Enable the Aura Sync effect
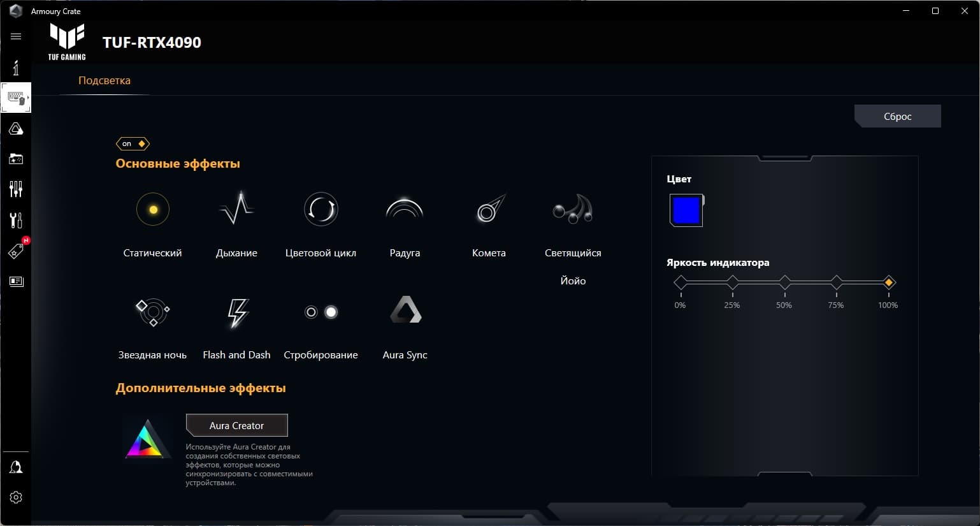The height and width of the screenshot is (526, 980). coord(405,310)
